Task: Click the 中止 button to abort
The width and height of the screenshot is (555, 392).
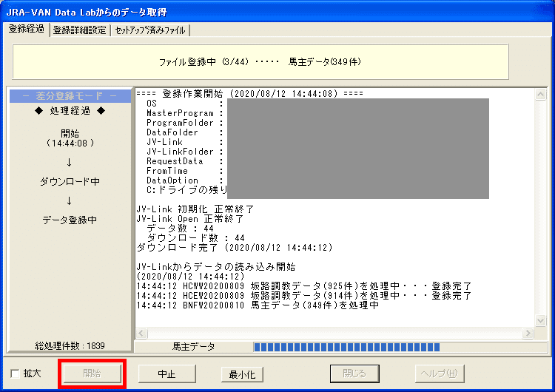Action: tap(166, 374)
